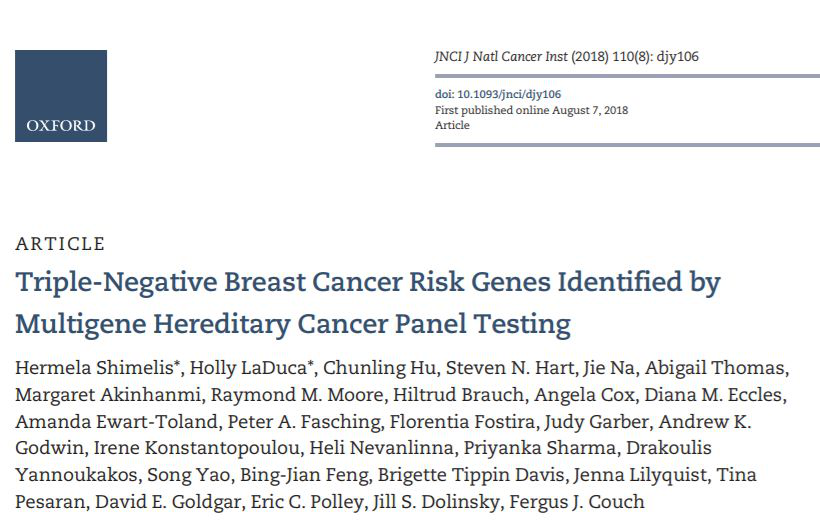Click author Heli Nevanlinna
820x527 pixels.
381,448
